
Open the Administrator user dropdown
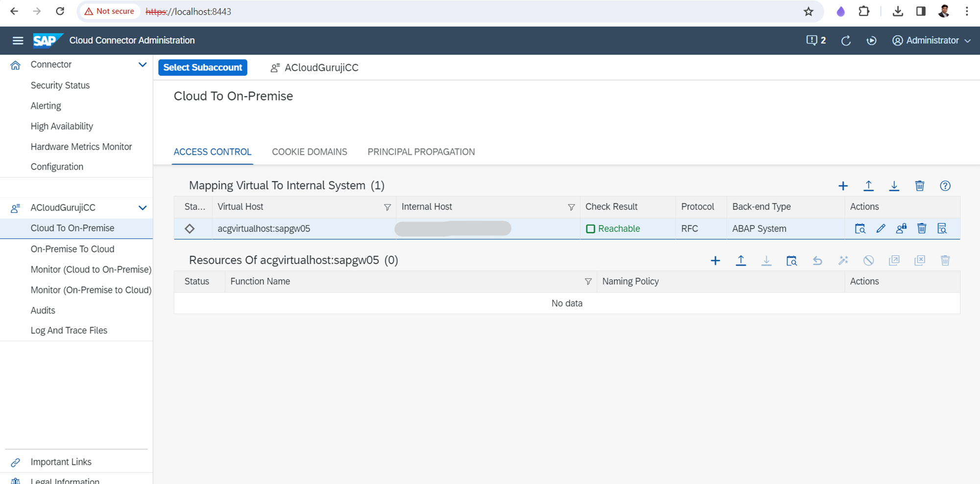click(x=931, y=41)
